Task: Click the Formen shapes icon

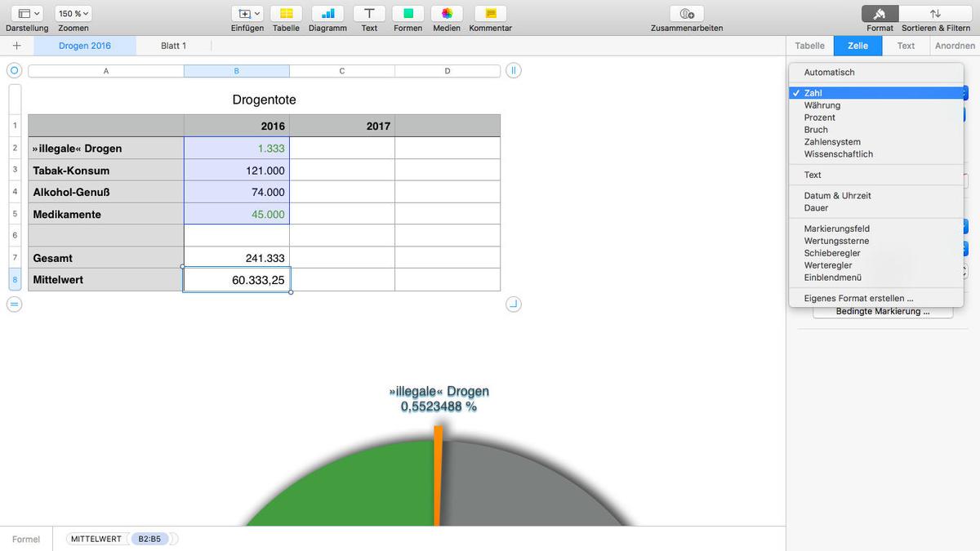Action: tap(408, 14)
